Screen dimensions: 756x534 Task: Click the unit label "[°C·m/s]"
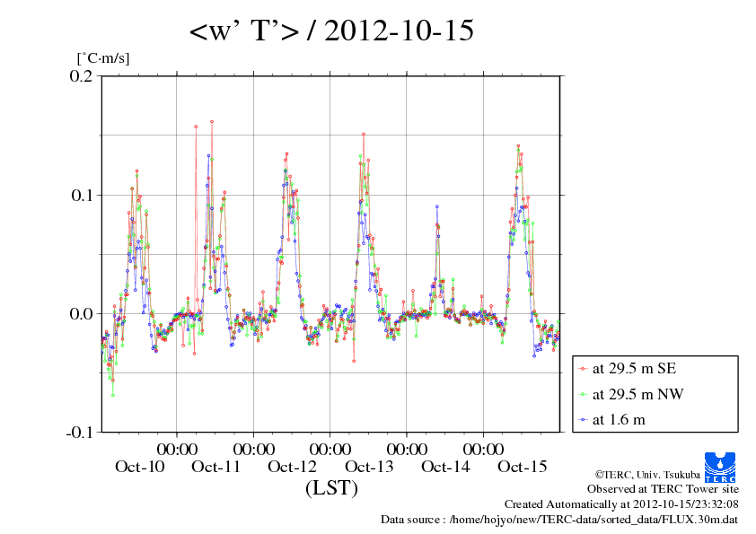[x=103, y=58]
